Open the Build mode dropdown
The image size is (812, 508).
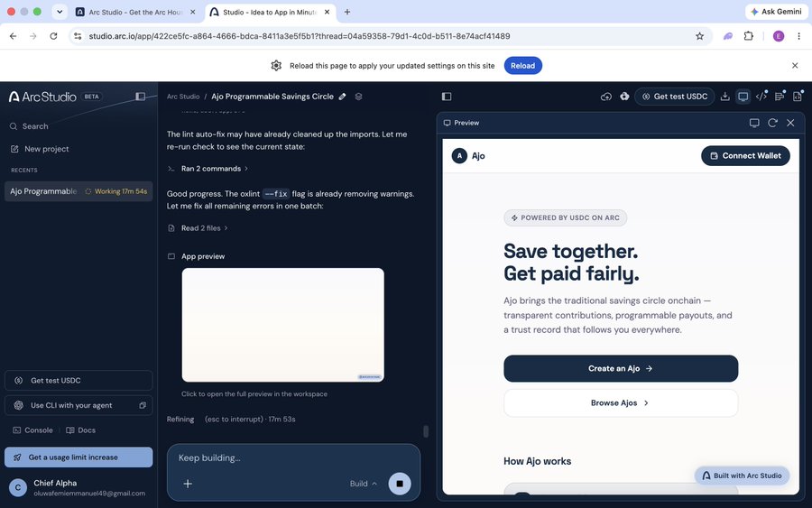(x=363, y=484)
